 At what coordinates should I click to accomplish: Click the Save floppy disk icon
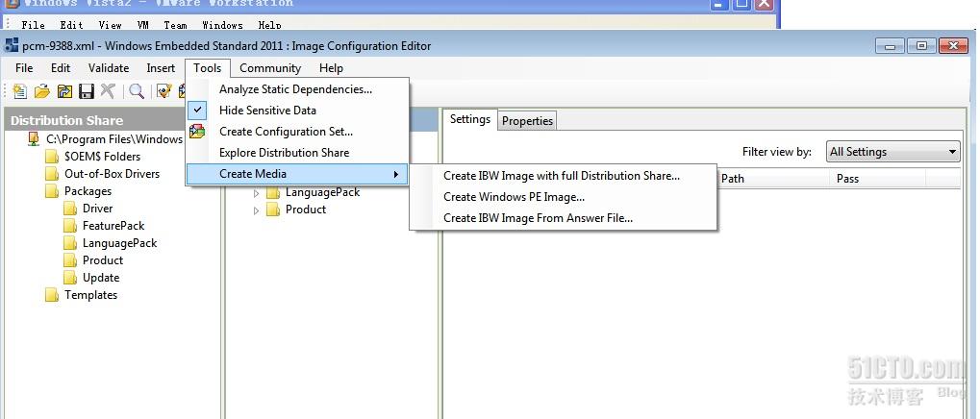coord(87,91)
